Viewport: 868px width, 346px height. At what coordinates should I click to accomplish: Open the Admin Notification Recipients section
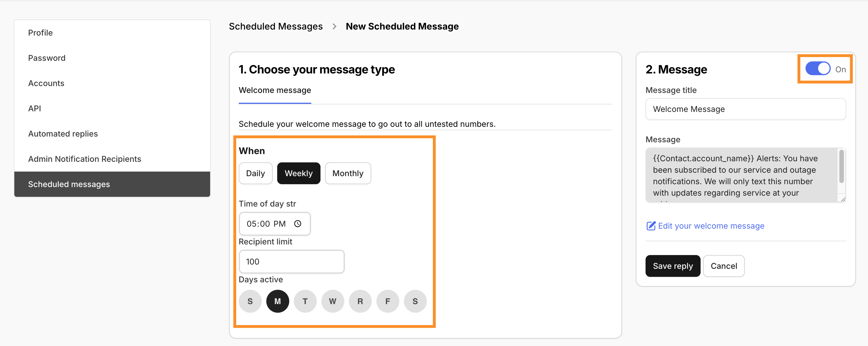pos(85,158)
